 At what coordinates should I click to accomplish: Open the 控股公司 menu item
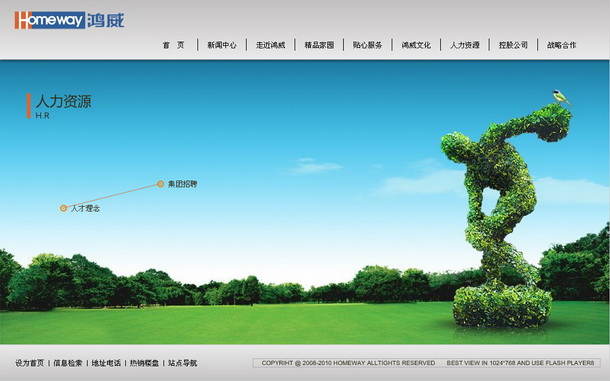pyautogui.click(x=513, y=45)
